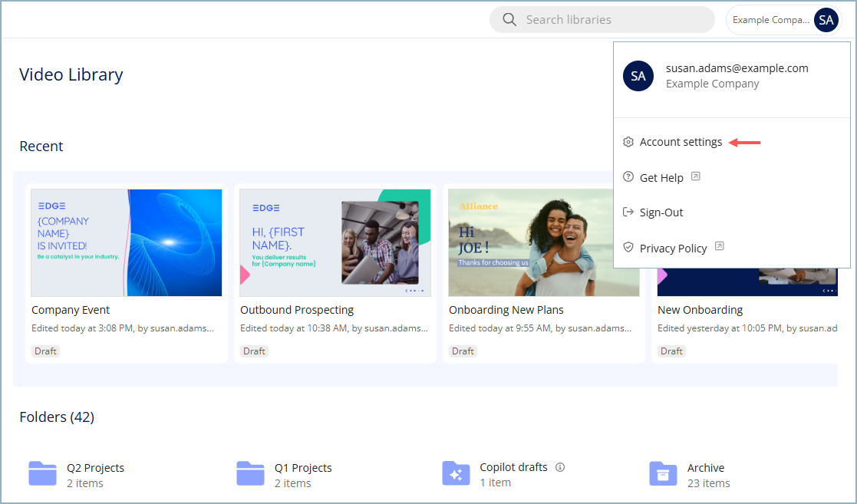Open the Privacy Policy link

pos(673,247)
